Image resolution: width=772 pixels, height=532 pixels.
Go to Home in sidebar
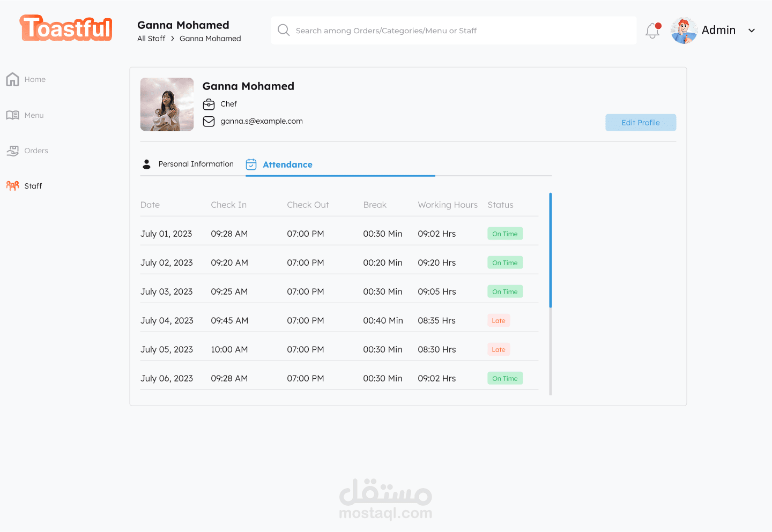[x=35, y=79]
